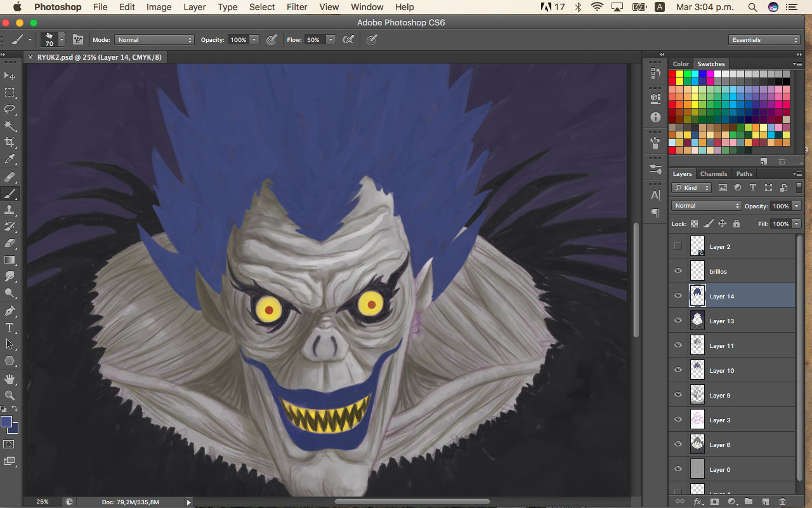Open the layer blend mode dropdown

coord(706,206)
